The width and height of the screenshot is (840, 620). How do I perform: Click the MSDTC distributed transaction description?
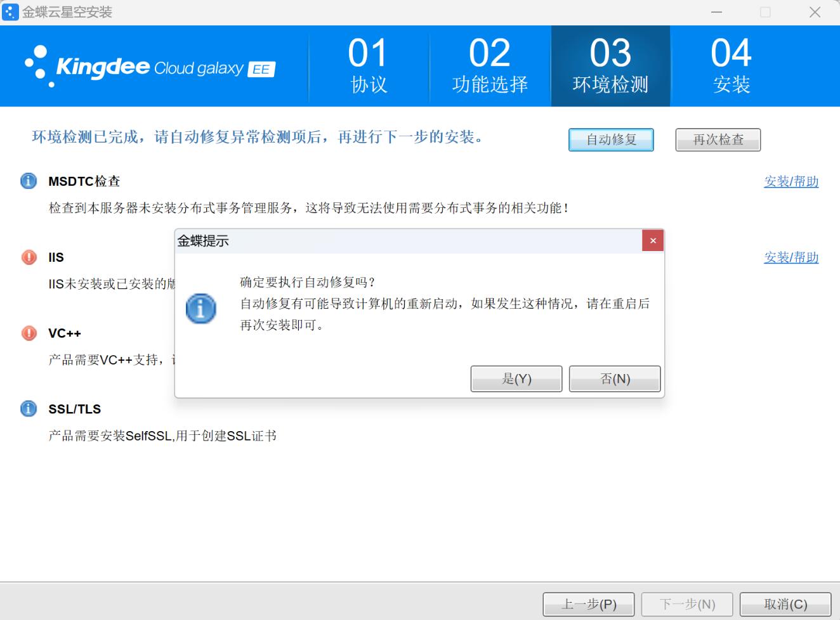(x=308, y=208)
